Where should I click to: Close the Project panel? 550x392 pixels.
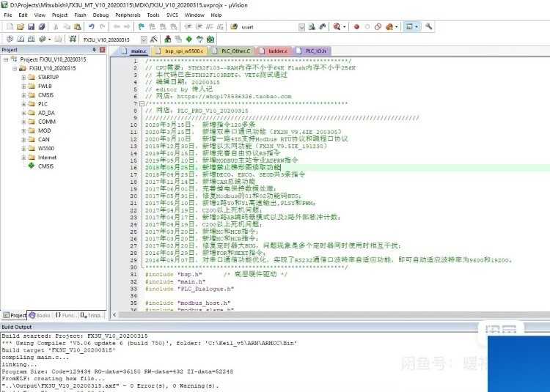tap(102, 50)
